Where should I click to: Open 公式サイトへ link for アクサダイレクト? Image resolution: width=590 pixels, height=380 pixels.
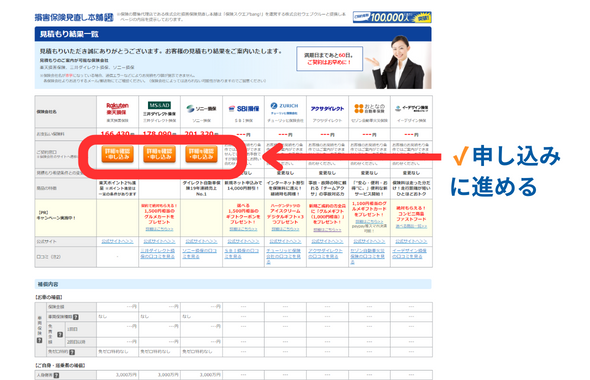click(x=327, y=241)
